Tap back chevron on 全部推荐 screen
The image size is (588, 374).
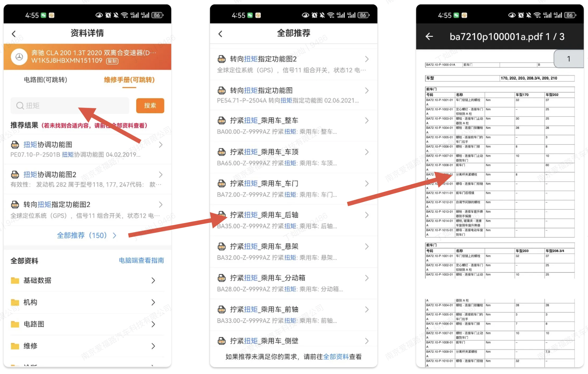pos(220,34)
